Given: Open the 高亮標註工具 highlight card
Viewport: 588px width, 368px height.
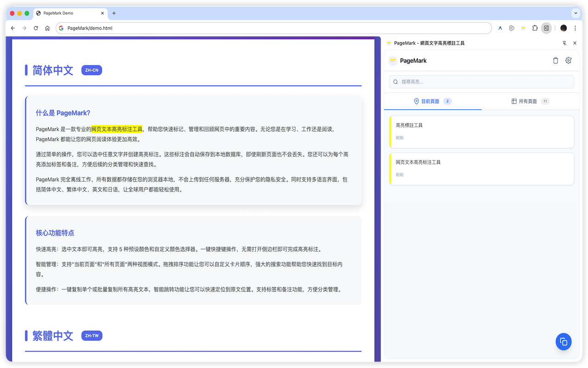Looking at the screenshot, I should 481,132.
